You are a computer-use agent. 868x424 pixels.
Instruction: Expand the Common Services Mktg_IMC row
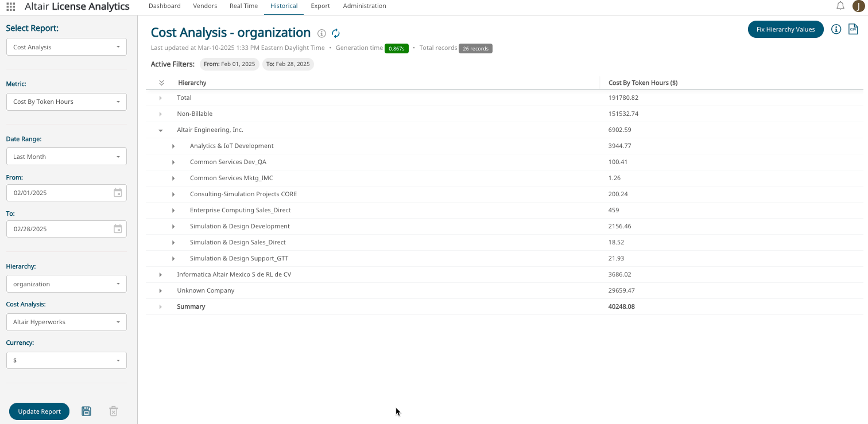point(173,178)
